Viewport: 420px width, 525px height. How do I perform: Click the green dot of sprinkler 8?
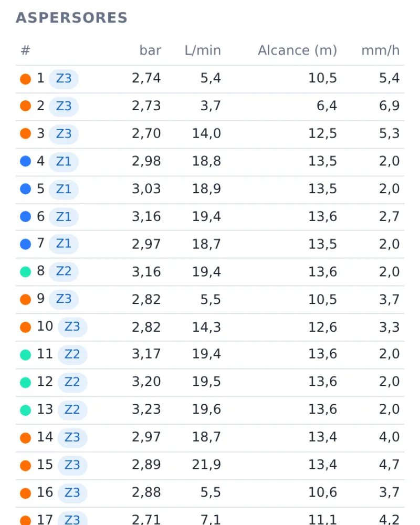25,272
